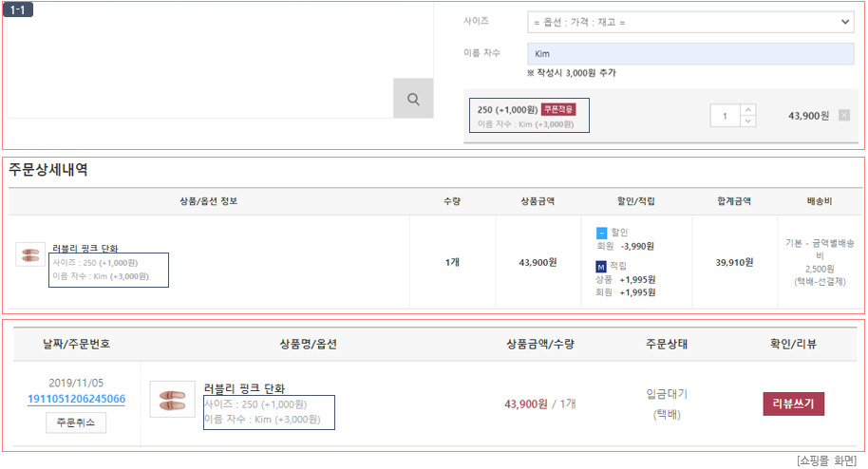Open the shoe thumbnail in the order list
868x469 pixels.
pos(172,399)
